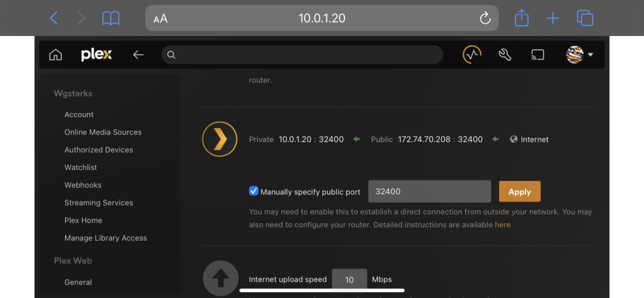Open Account settings in sidebar
644x298 pixels.
79,115
